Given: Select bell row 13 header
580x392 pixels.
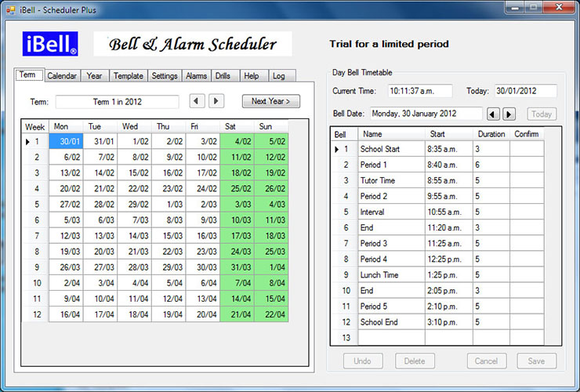Looking at the screenshot, I should click(x=344, y=338).
